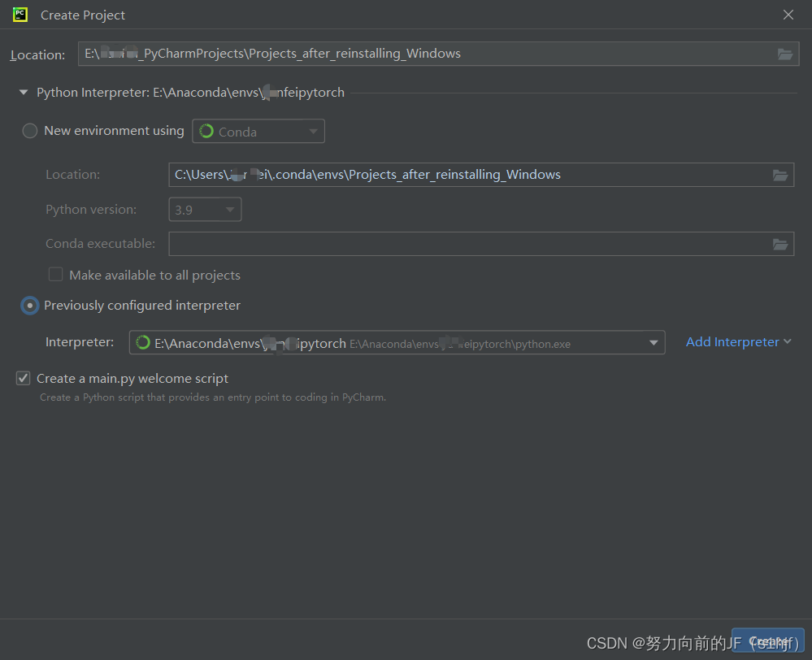The image size is (812, 660).
Task: Click folder icon in conda environment Location field
Action: point(780,175)
